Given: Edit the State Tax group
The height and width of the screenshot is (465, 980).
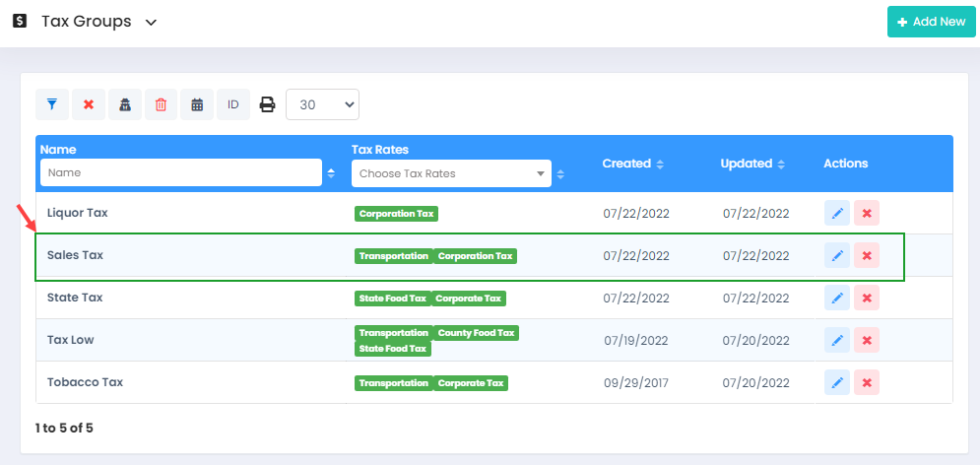Looking at the screenshot, I should (837, 299).
